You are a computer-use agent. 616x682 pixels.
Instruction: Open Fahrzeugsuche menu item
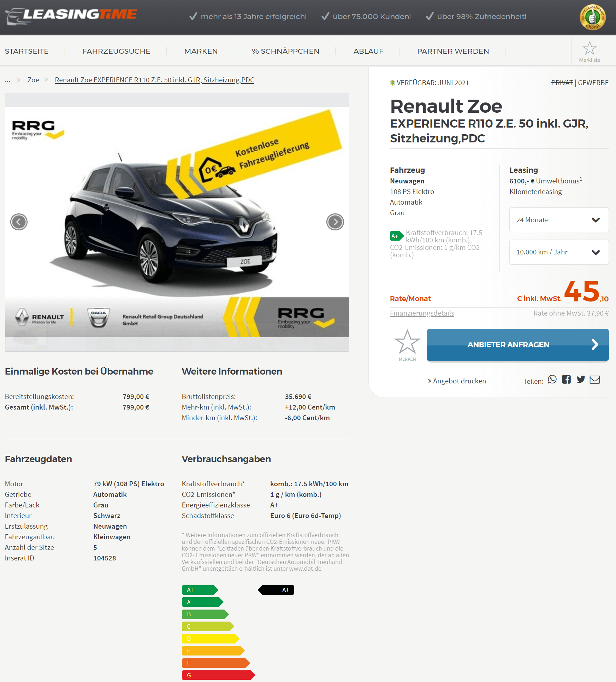tap(116, 51)
